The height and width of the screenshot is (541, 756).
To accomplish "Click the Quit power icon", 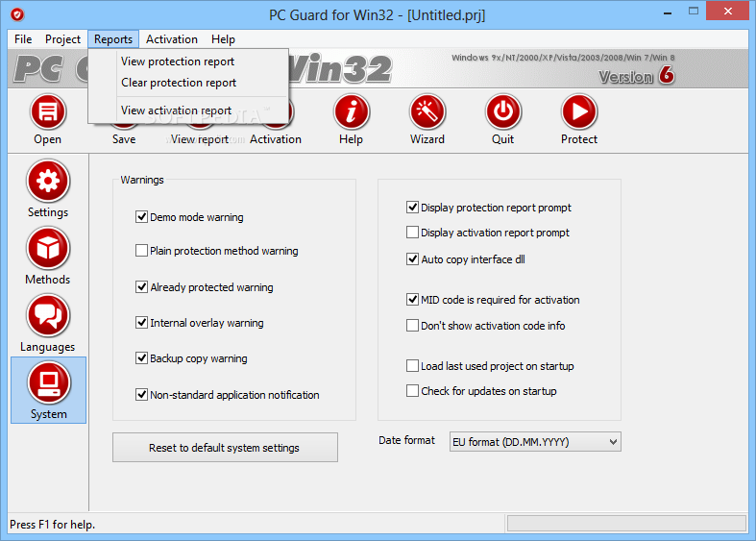I will coord(502,111).
